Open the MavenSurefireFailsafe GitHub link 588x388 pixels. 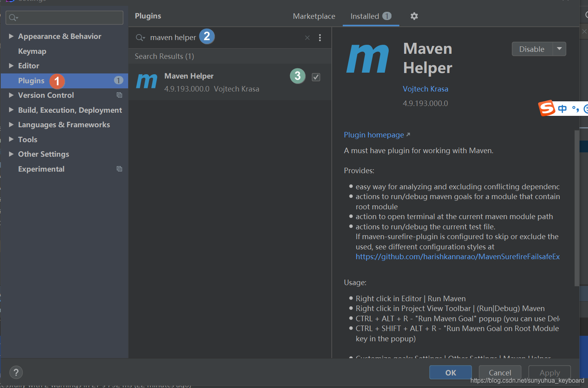(458, 256)
